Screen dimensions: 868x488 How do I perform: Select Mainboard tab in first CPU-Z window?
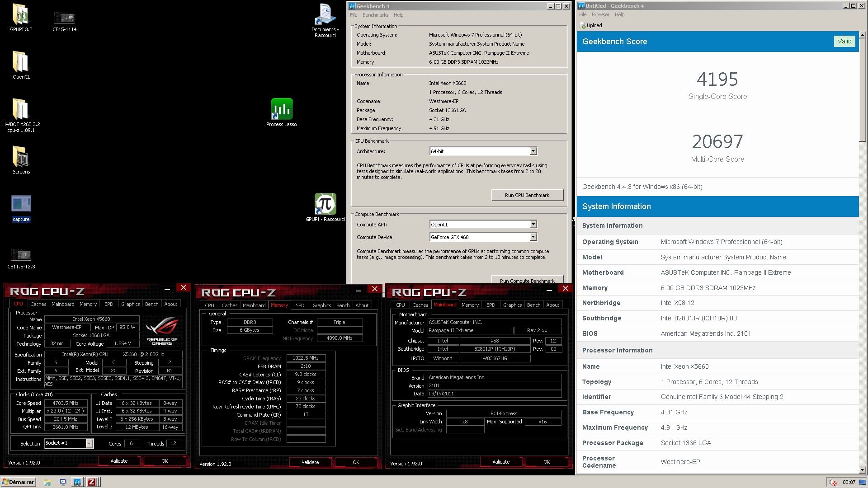[63, 304]
